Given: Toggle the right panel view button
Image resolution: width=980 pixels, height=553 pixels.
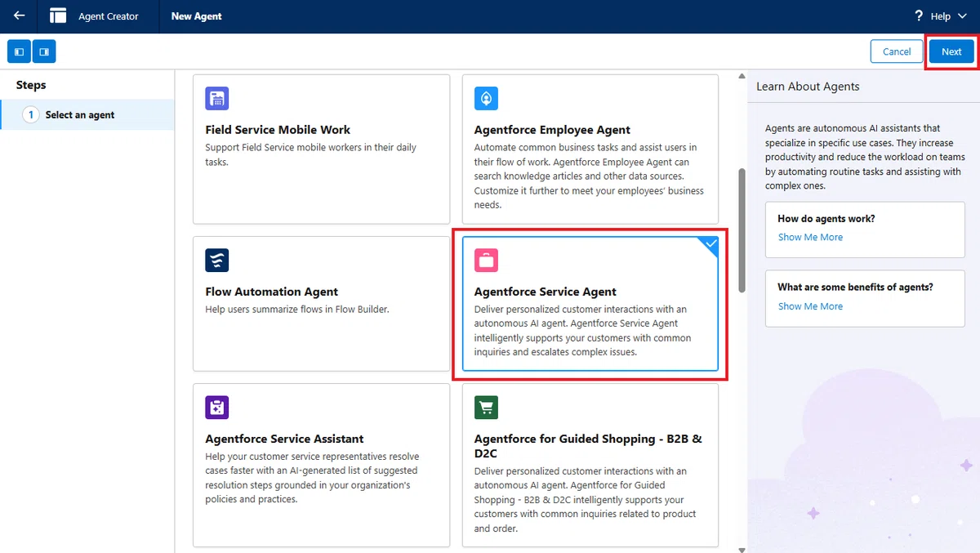Looking at the screenshot, I should tap(44, 51).
